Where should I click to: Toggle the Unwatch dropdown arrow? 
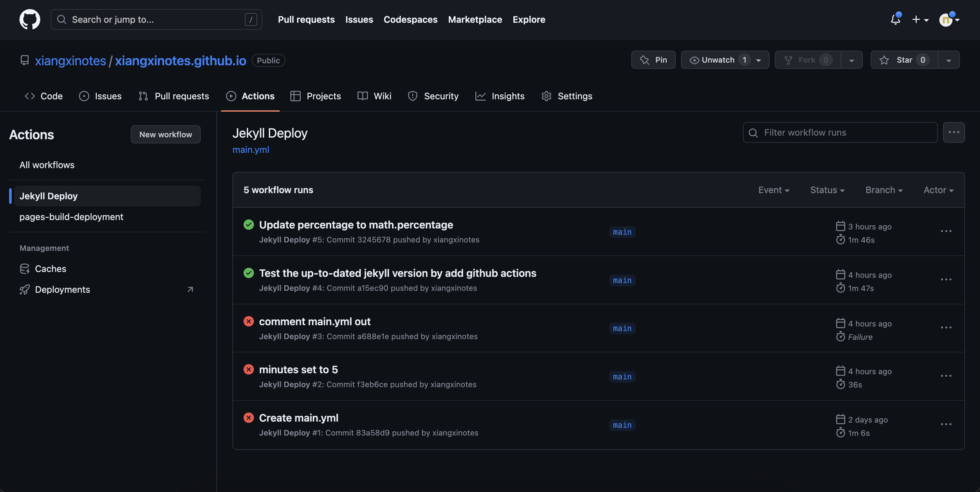[x=759, y=60]
